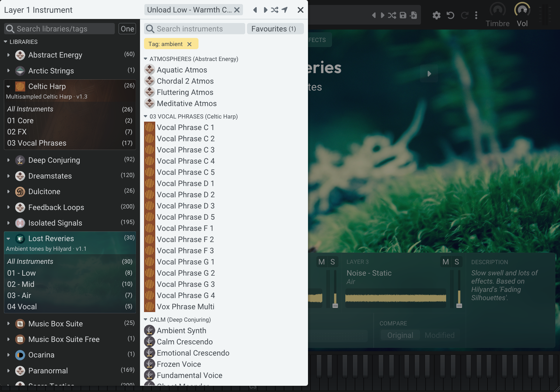Click the Noise - Static layer waveform
Viewport: 560px width, 392px height.
[395, 298]
